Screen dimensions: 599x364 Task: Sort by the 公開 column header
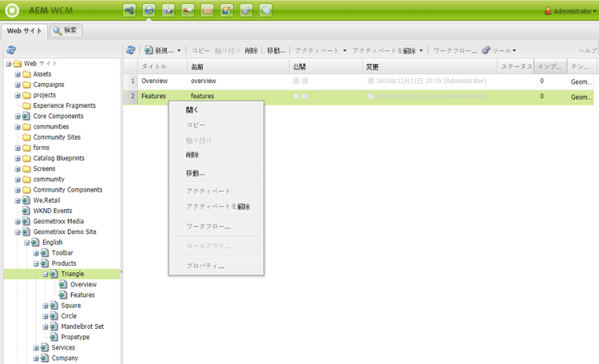326,66
